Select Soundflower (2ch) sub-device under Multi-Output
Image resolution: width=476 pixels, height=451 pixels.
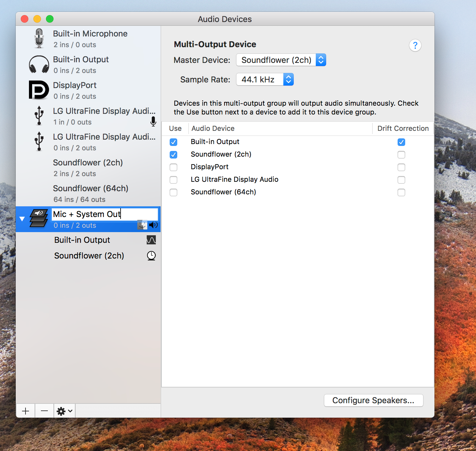[x=88, y=256]
